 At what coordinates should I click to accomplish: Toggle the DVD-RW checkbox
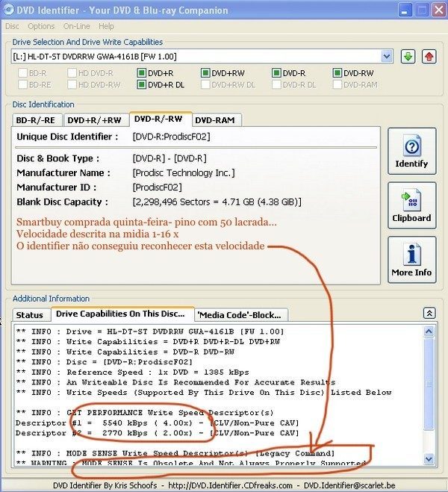[337, 73]
